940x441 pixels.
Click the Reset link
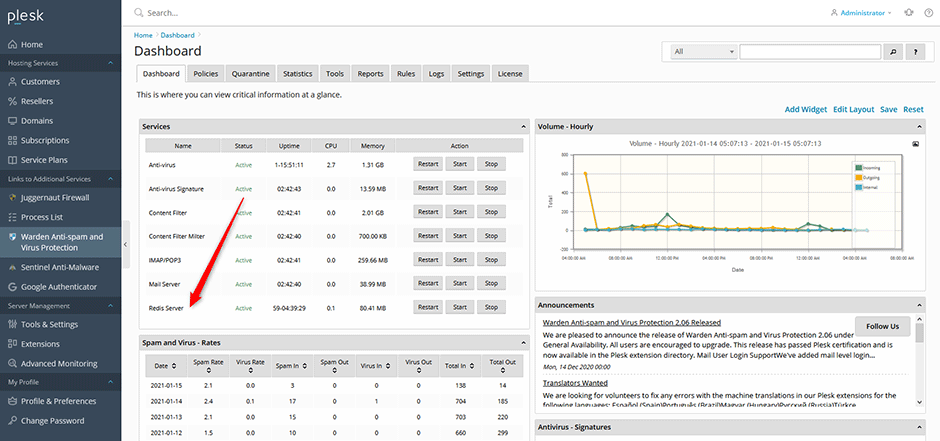pos(913,110)
